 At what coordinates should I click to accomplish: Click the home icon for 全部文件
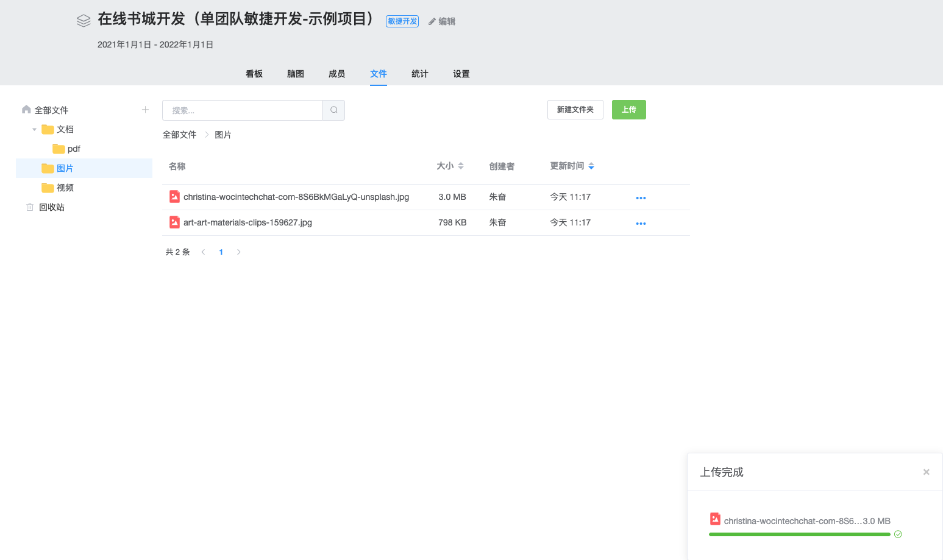(26, 110)
